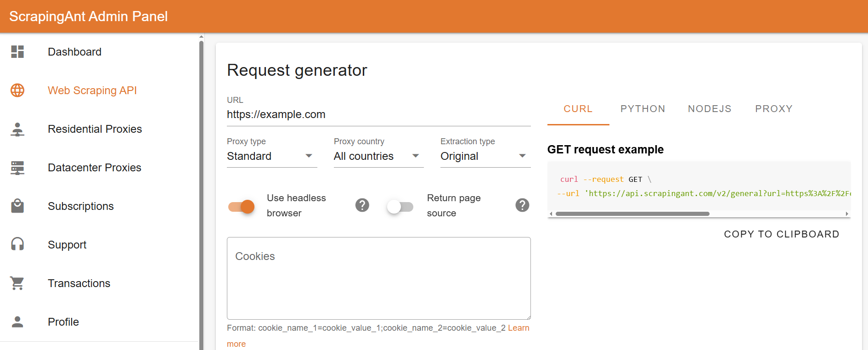Click the Residential Proxies person icon
The width and height of the screenshot is (868, 350).
(x=17, y=129)
